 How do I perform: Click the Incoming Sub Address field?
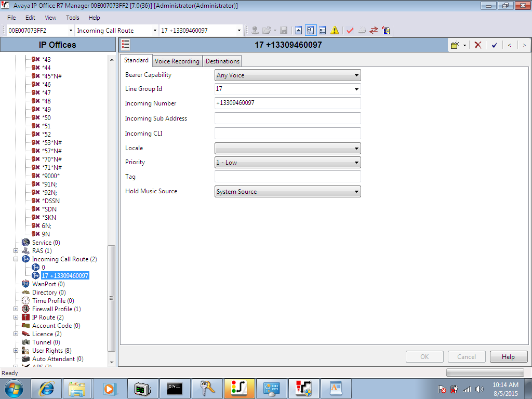[287, 118]
